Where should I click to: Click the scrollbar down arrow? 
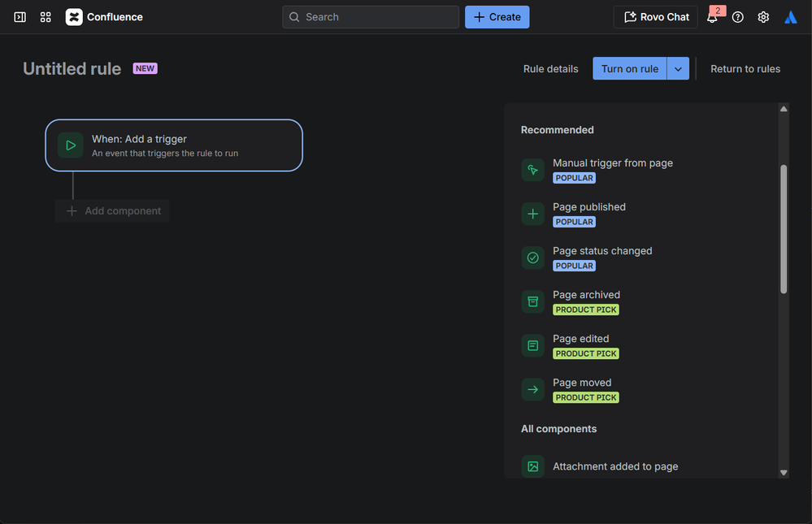pyautogui.click(x=784, y=472)
